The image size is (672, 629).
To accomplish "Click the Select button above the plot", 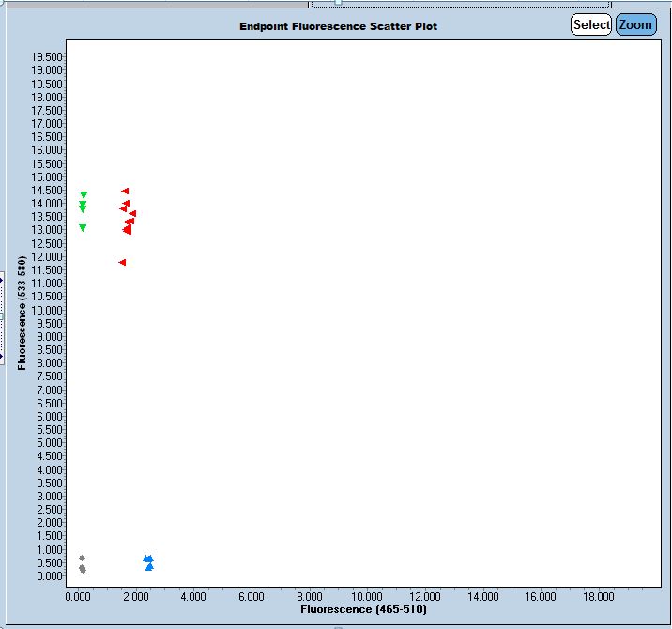I will pyautogui.click(x=591, y=25).
